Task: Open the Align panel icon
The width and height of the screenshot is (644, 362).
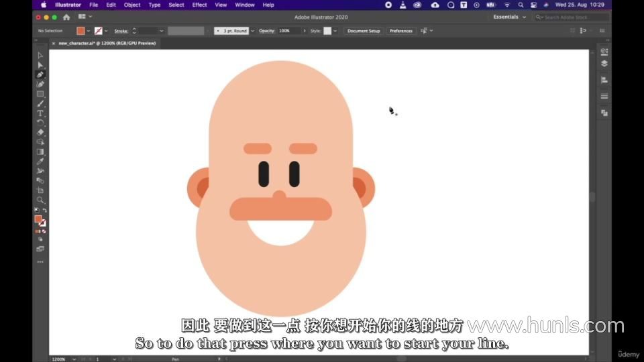Action: tap(604, 80)
